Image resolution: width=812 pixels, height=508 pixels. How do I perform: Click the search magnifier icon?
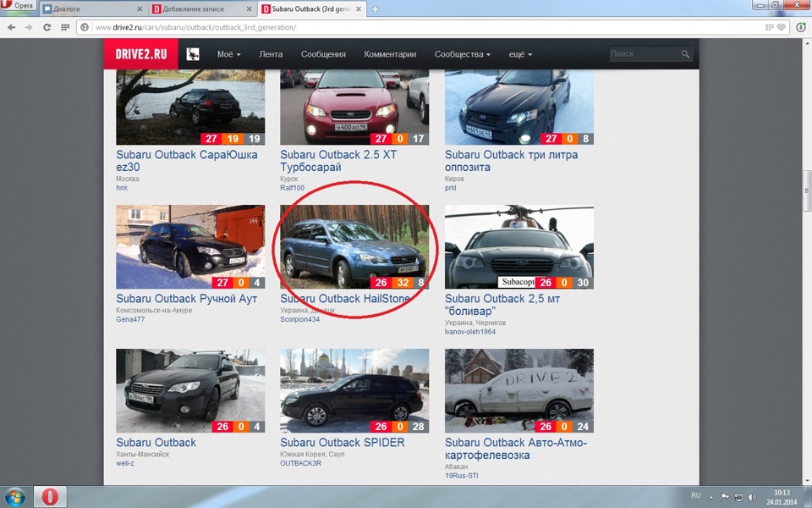(685, 54)
